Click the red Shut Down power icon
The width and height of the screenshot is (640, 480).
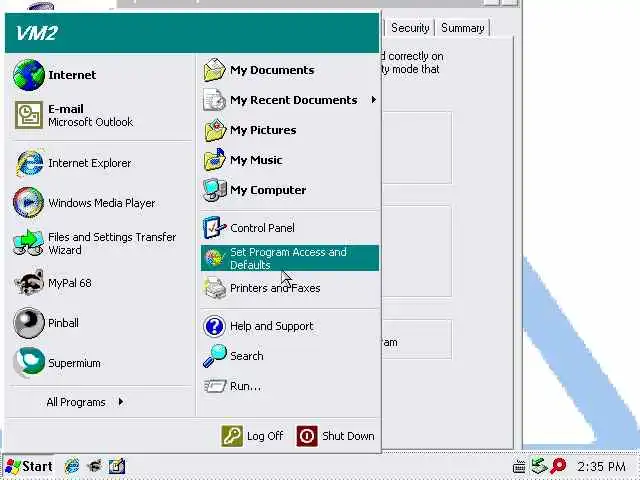307,436
